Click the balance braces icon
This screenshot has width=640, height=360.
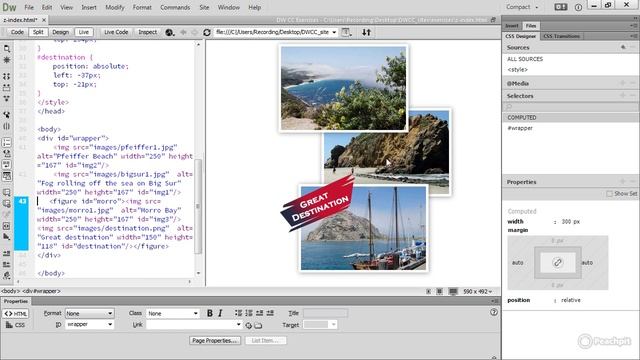[x=7, y=126]
